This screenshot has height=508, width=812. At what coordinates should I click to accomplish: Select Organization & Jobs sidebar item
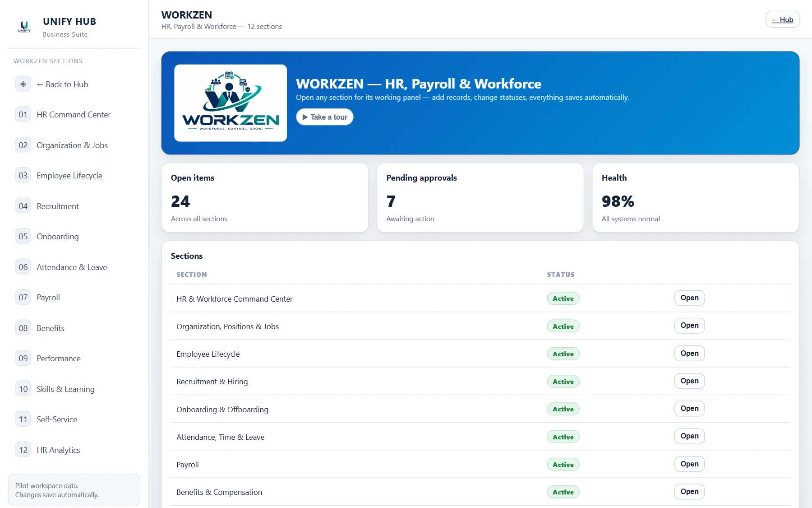[74, 145]
